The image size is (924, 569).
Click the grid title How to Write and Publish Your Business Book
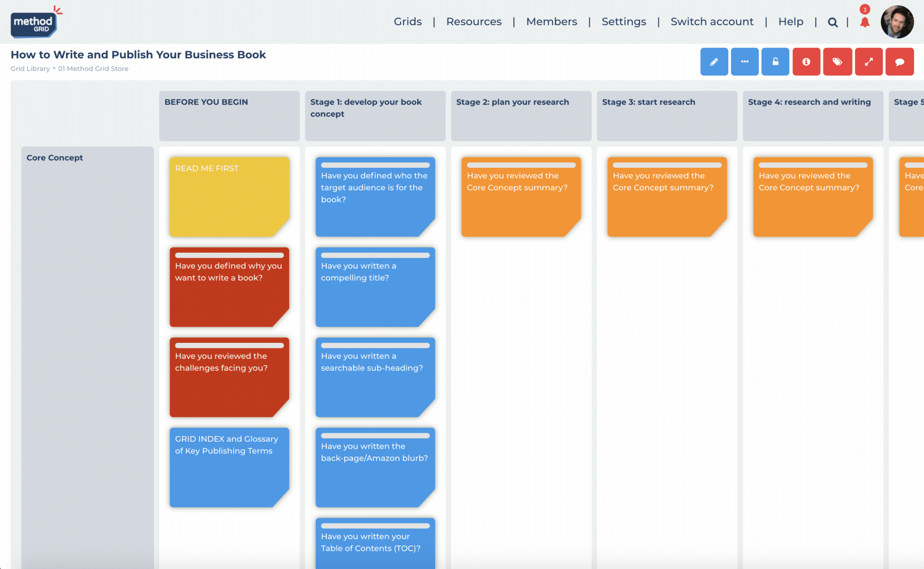pyautogui.click(x=138, y=55)
